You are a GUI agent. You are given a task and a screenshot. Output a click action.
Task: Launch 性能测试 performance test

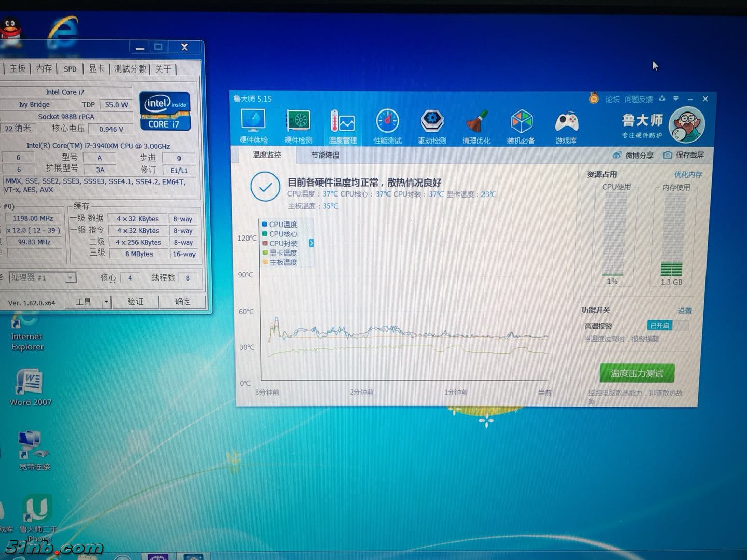[388, 127]
